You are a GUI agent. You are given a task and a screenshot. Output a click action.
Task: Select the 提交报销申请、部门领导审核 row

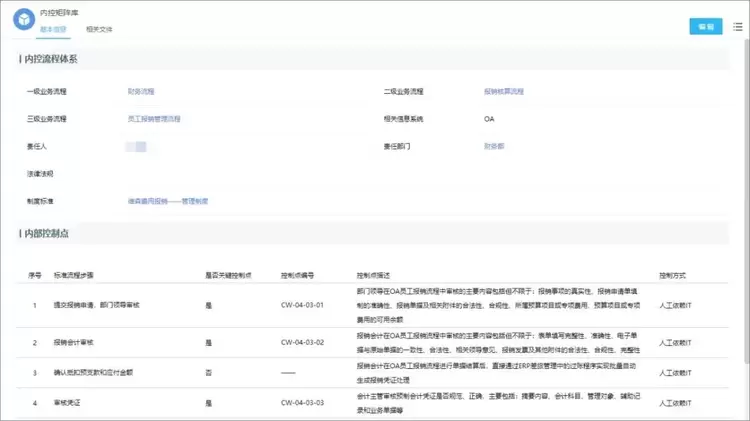click(94, 305)
